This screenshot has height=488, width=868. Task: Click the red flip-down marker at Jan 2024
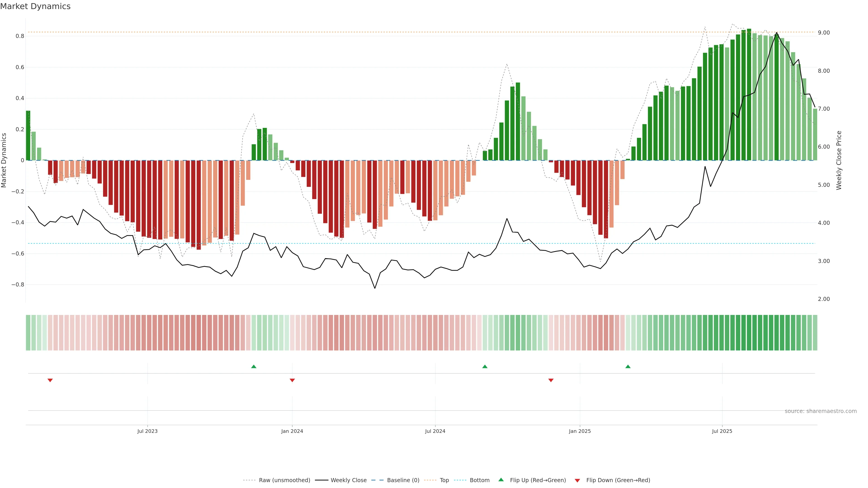[292, 380]
